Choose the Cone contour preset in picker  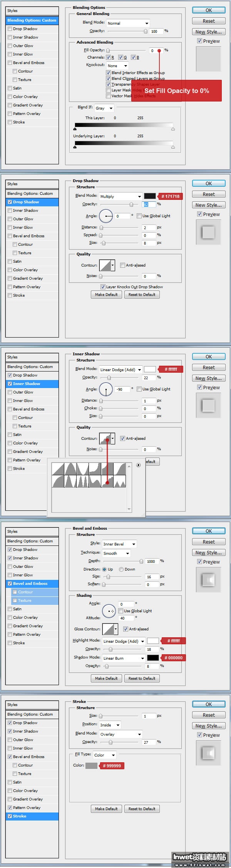(70, 469)
